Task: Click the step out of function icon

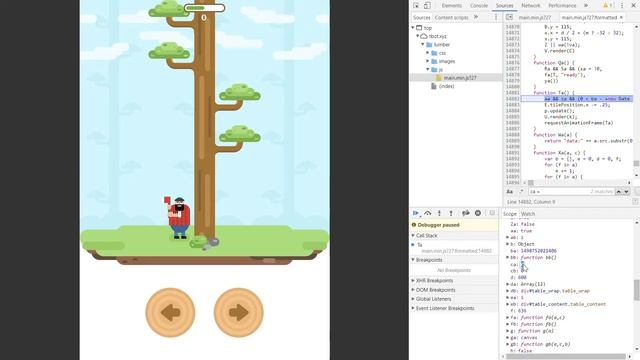Action: coord(451,213)
